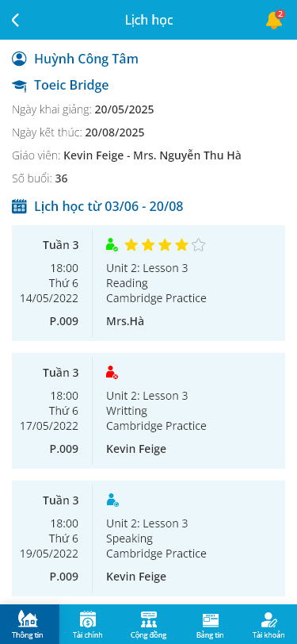Open notifications bell with badge
The width and height of the screenshot is (297, 644).
pos(275,20)
